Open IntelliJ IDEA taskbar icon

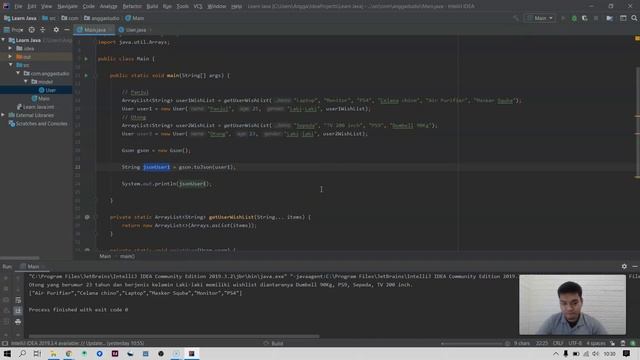(191, 353)
